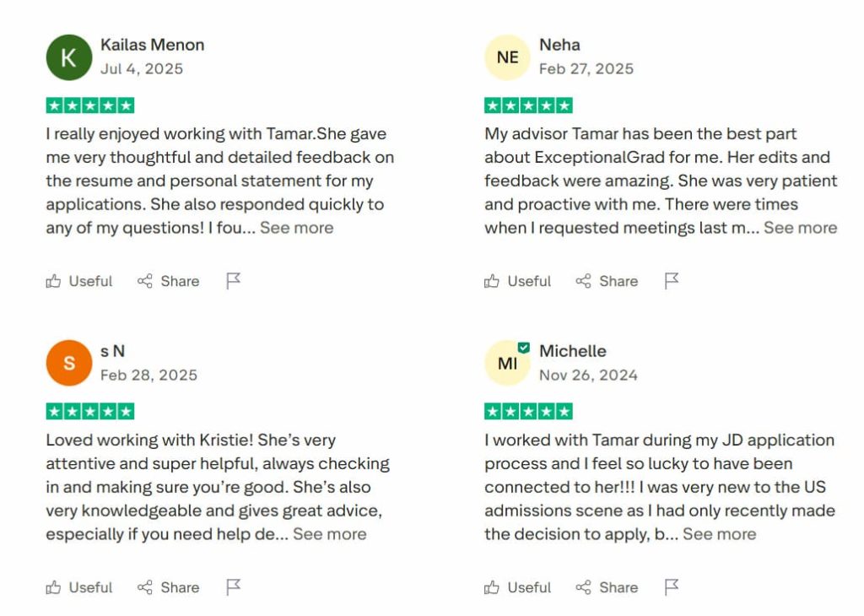
Task: Show the full s N review text
Action: tap(329, 534)
